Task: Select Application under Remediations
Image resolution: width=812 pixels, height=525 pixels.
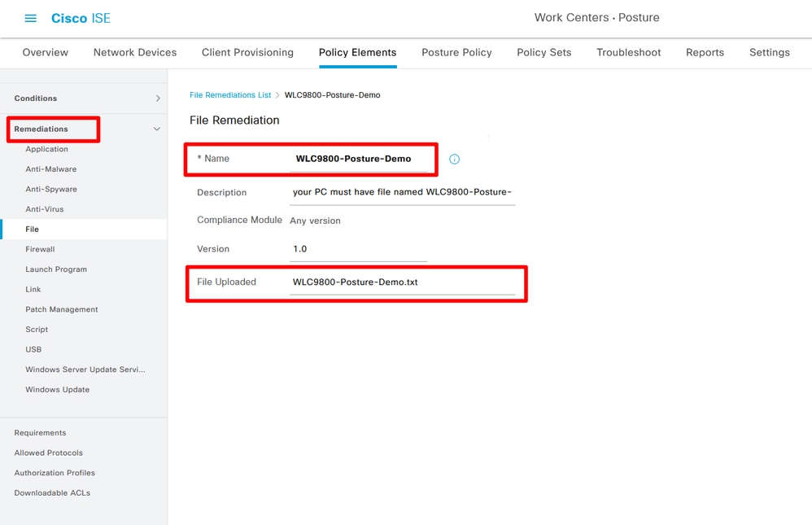Action: pos(46,149)
